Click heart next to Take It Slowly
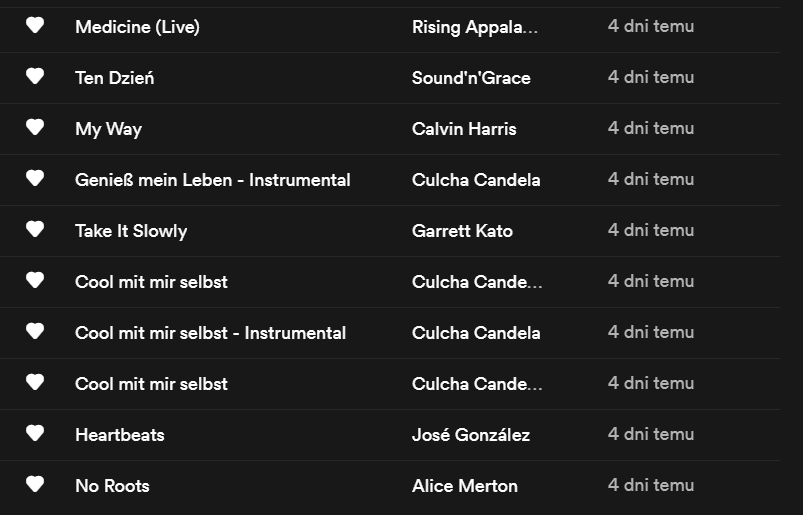This screenshot has width=803, height=515. click(35, 230)
